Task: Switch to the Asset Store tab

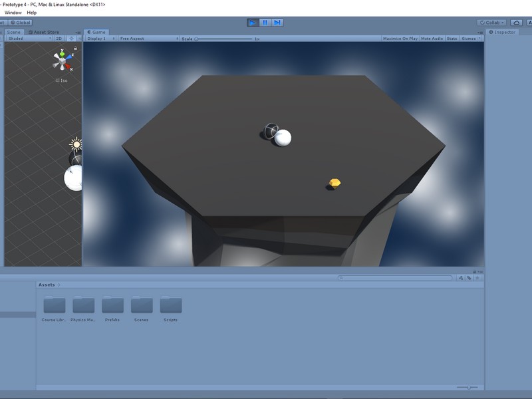Action: (x=45, y=32)
